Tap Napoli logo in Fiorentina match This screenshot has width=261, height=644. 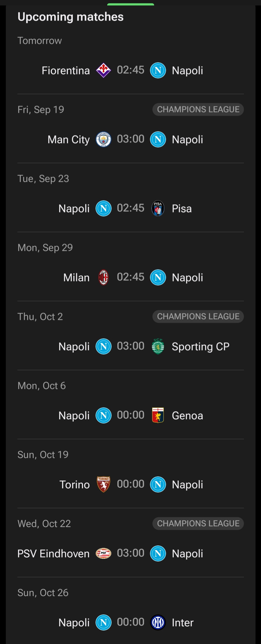(158, 70)
